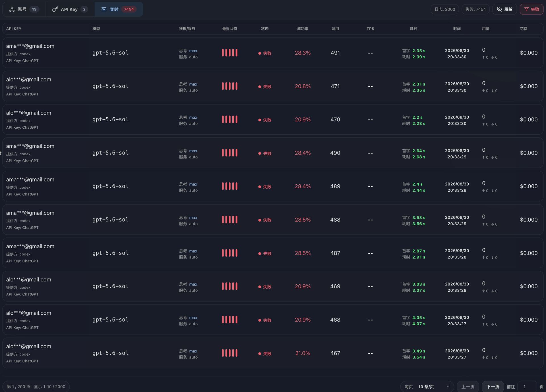Toggle the 失败: 7454 counter chip
This screenshot has width=546, height=392.
[475, 9]
